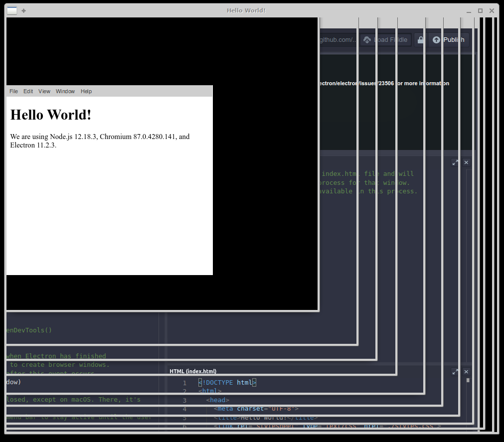Minimize the Hello World! window
Image resolution: width=504 pixels, height=442 pixels.
point(469,10)
